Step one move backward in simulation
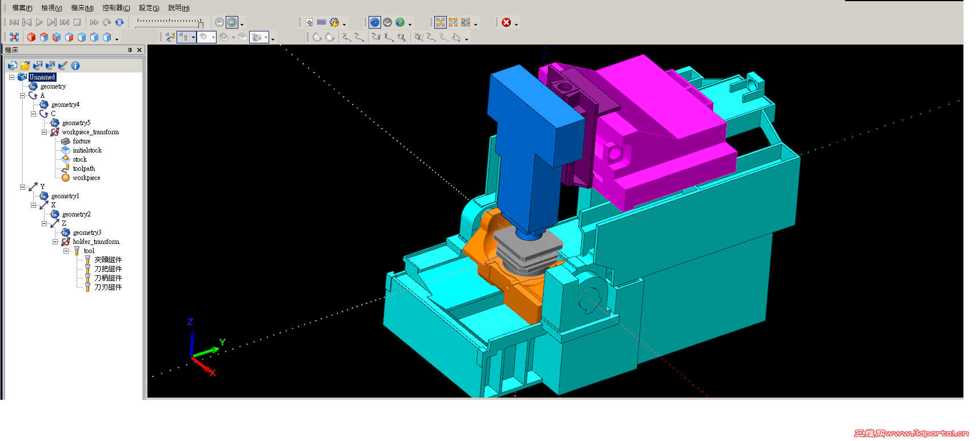This screenshot has width=980, height=441. [27, 22]
